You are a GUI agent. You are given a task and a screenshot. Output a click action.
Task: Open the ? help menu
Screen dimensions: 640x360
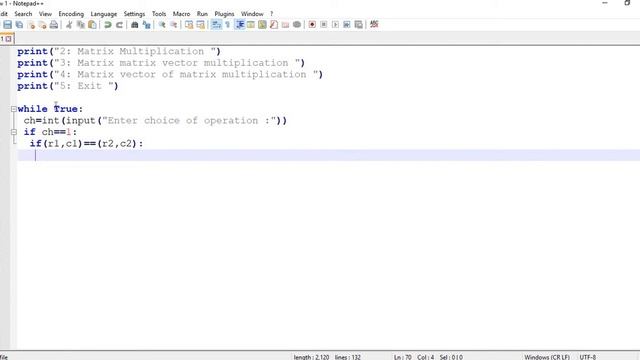(271, 14)
